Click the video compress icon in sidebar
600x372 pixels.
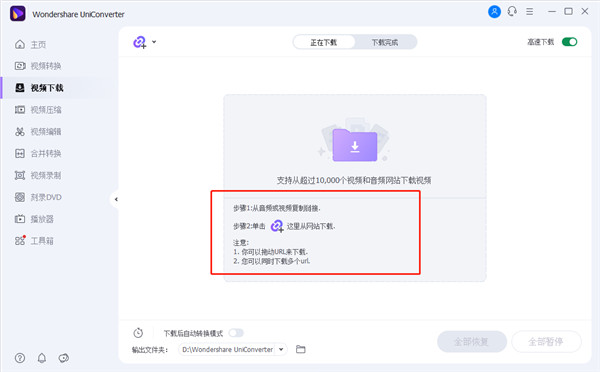(x=20, y=110)
